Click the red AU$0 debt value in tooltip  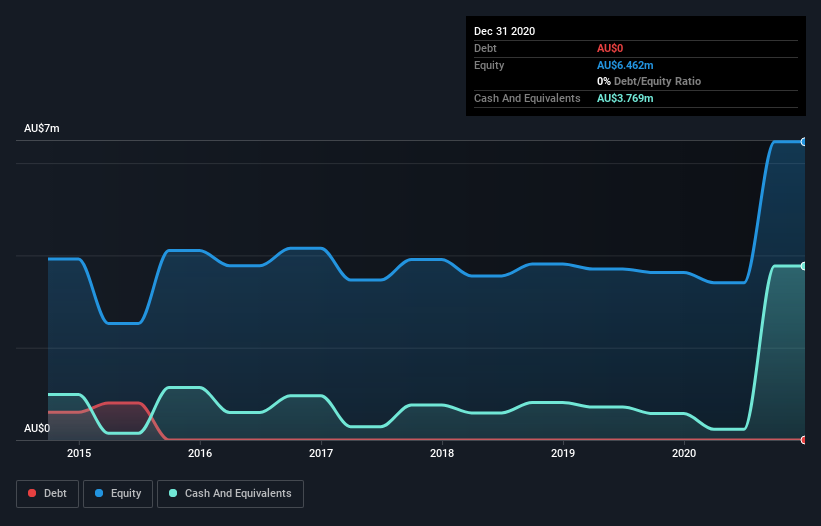610,48
